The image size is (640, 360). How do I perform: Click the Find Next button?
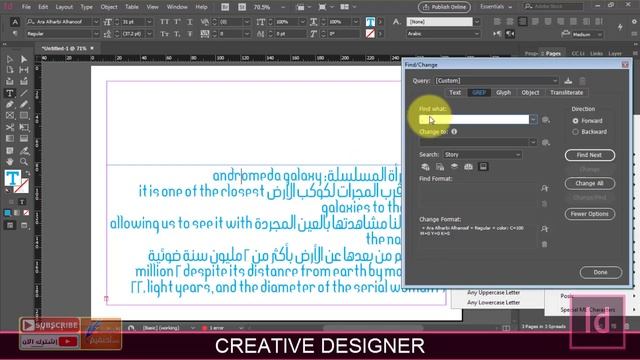click(x=589, y=155)
